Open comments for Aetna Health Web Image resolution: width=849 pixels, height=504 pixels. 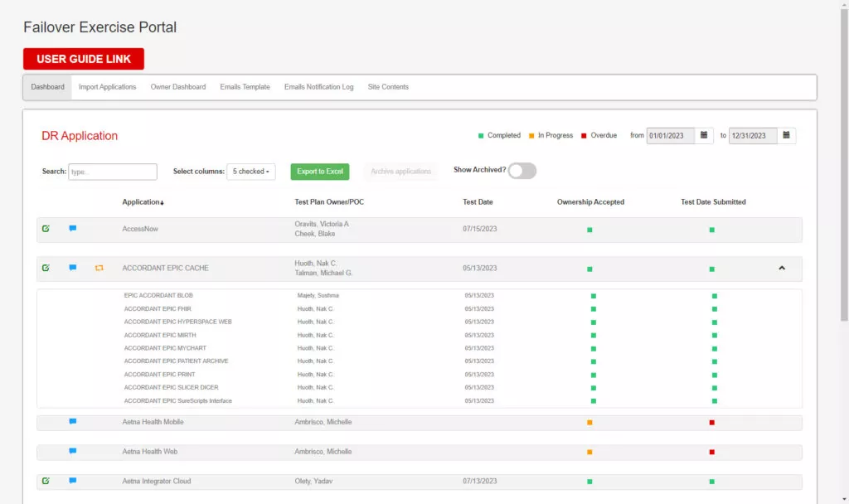pos(73,452)
